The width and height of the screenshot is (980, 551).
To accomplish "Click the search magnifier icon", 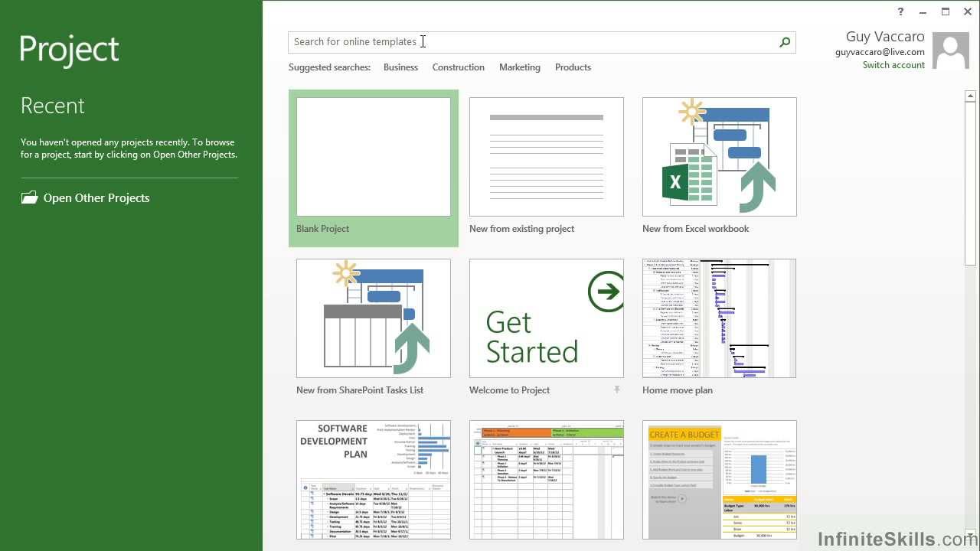I will pos(785,42).
